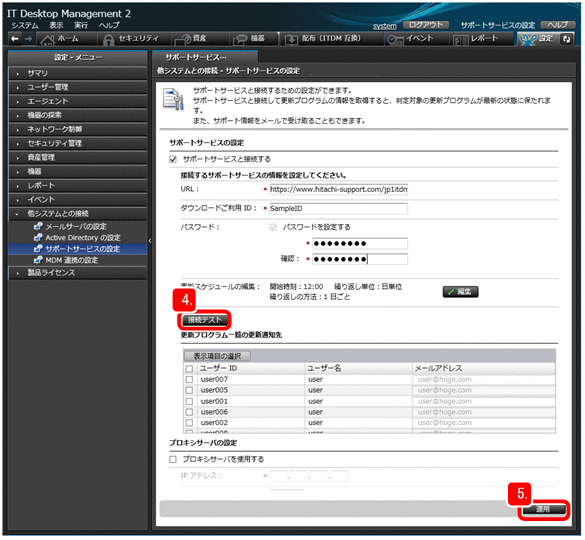585x540 pixels.
Task: Expand the 資産管理 menu section
Action: point(78,157)
